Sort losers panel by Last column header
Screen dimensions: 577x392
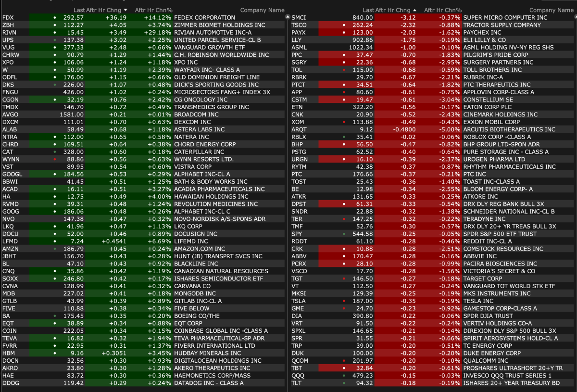368,10
